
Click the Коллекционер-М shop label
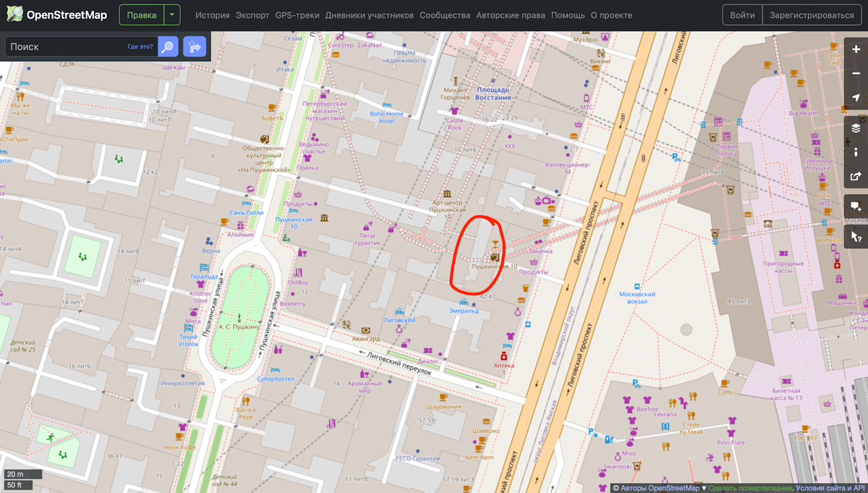567,168
